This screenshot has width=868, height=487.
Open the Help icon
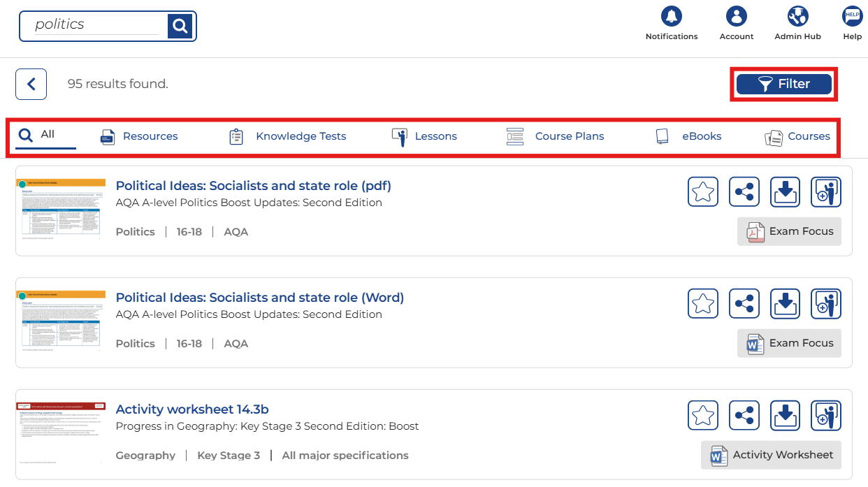click(x=852, y=16)
